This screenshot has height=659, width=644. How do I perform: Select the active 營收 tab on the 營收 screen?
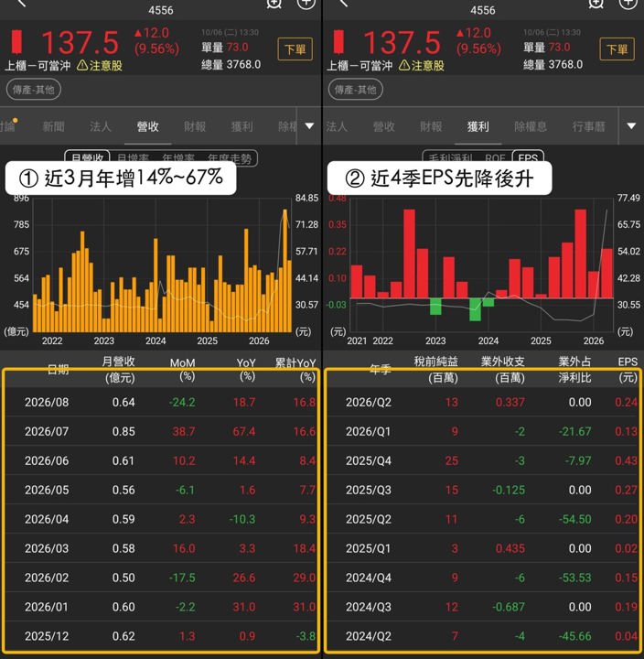147,126
